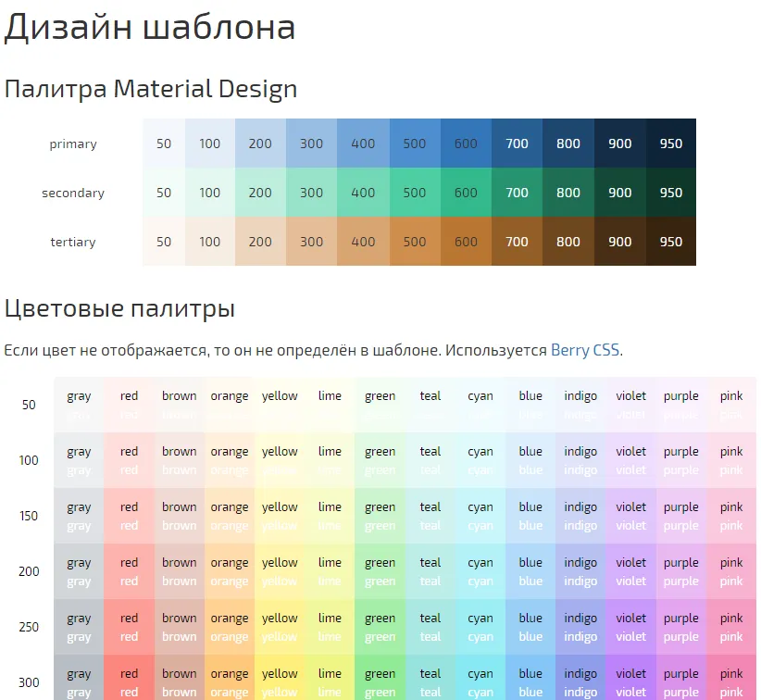Select the secondary 200 swatch
The height and width of the screenshot is (700, 761).
tap(260, 193)
